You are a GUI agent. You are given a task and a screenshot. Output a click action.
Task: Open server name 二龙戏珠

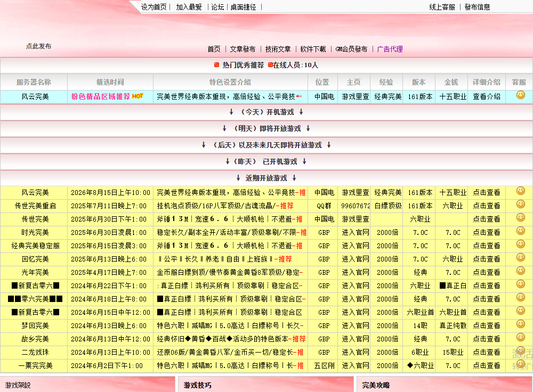tap(35, 353)
